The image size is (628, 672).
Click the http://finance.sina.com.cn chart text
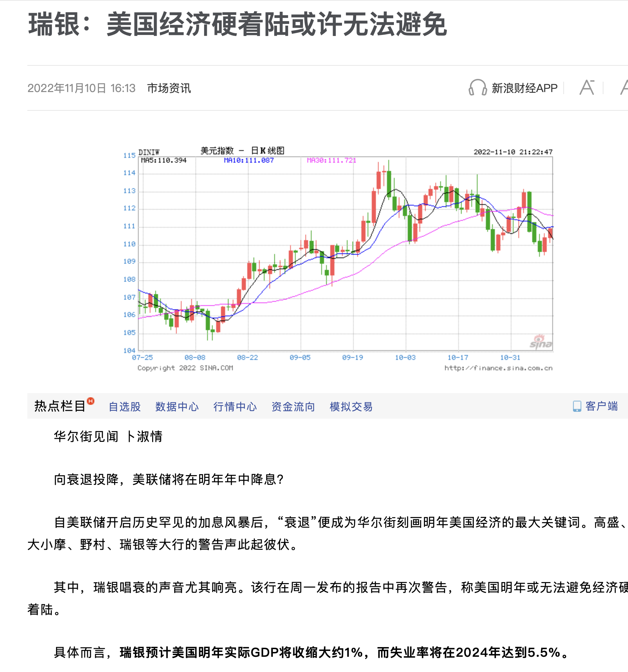click(498, 368)
